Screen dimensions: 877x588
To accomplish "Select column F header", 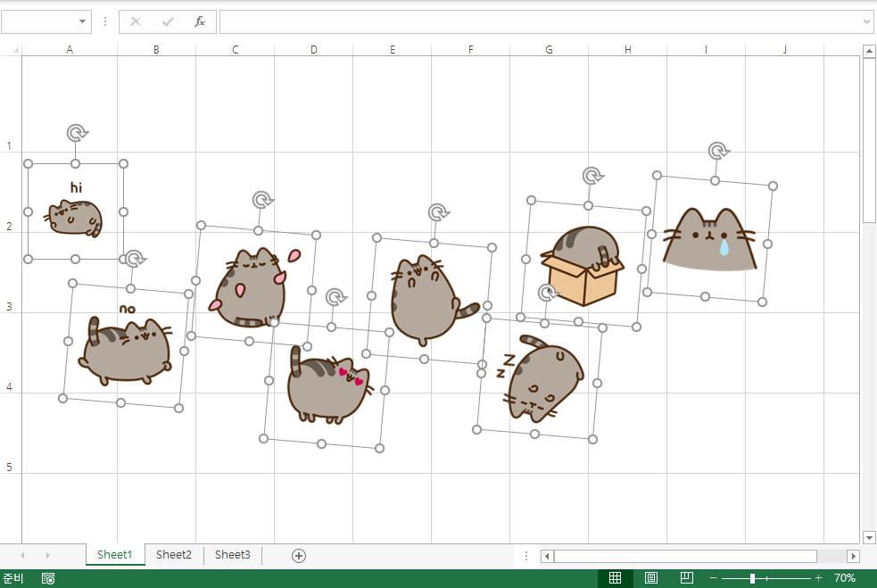I will pyautogui.click(x=471, y=50).
